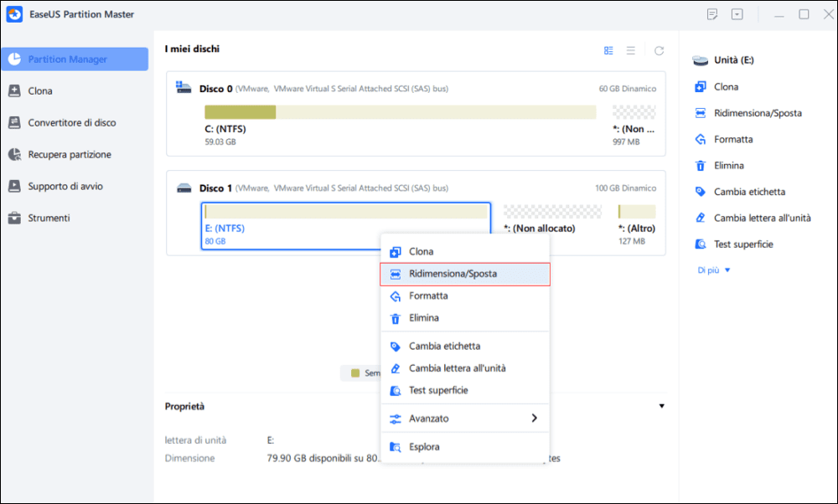
Task: Click the Disco 1 drive icon
Action: 184,188
